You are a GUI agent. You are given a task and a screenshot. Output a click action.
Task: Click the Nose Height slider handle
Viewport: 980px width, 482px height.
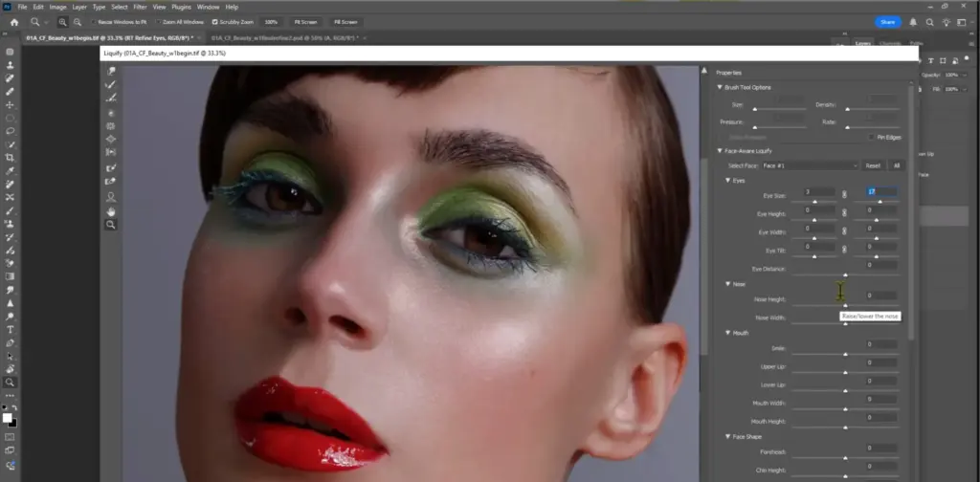click(x=845, y=305)
